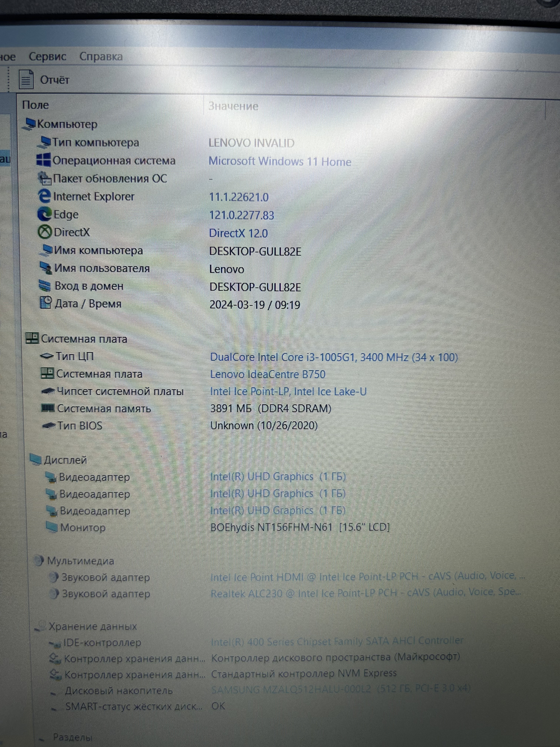Click the Тип BIOS chip icon
The image size is (560, 747).
(49, 425)
